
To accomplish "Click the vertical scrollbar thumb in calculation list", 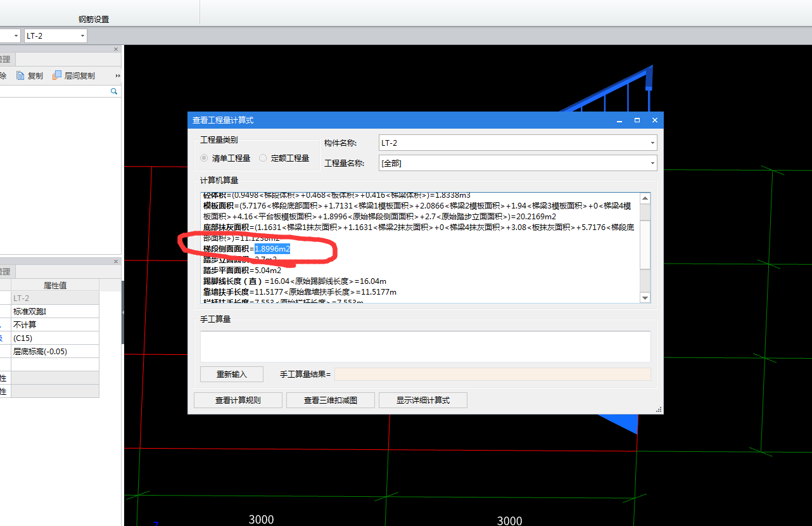I will pos(645,244).
